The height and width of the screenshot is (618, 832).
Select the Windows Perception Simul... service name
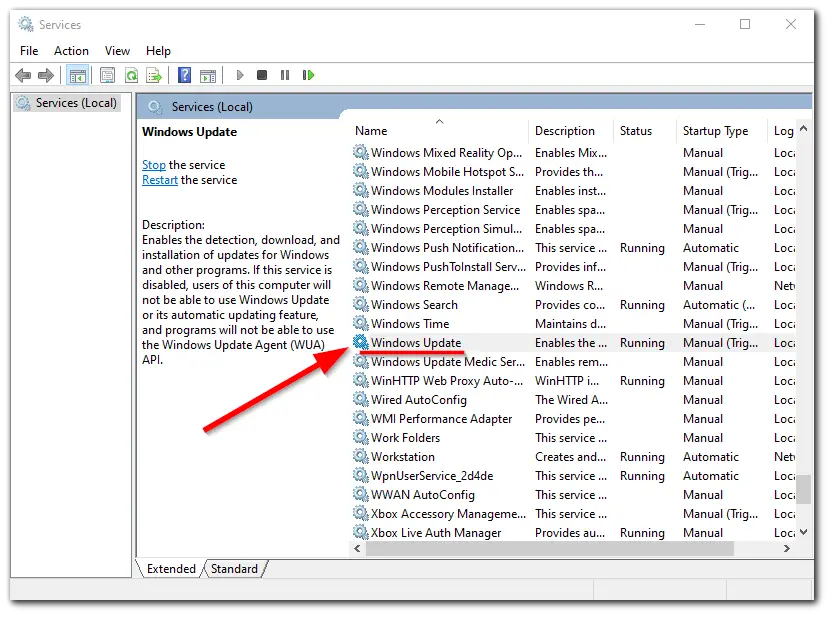446,229
